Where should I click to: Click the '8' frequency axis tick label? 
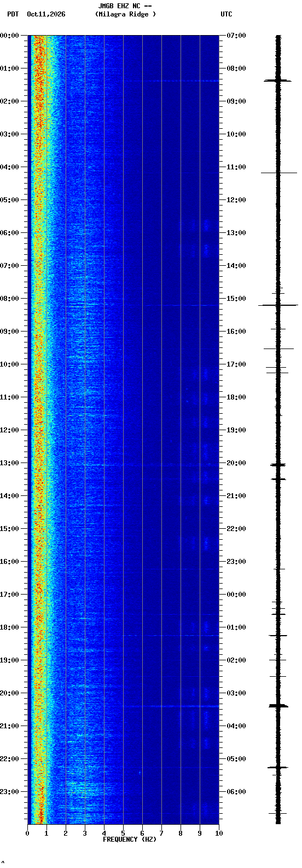pos(181,833)
